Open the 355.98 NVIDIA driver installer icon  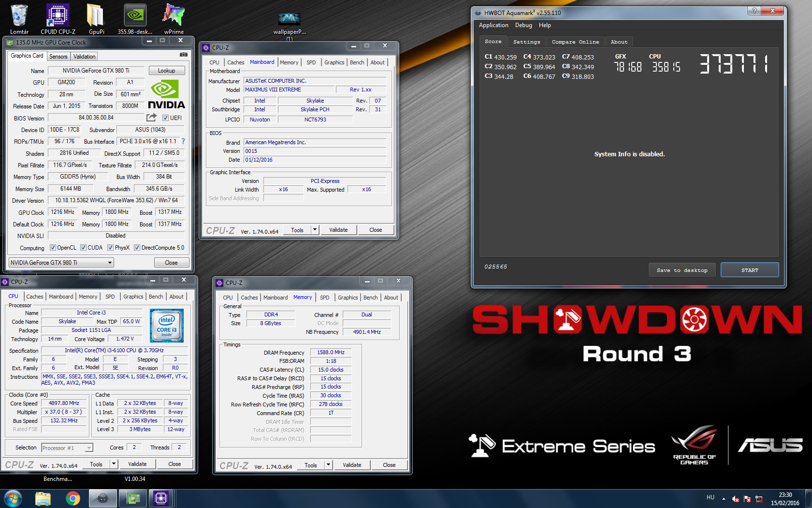(x=135, y=18)
